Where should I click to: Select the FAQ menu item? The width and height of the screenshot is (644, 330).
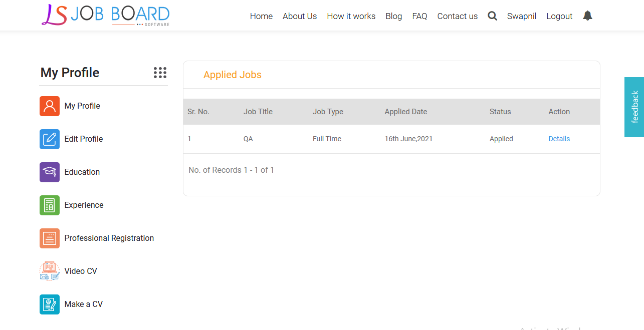coord(419,16)
